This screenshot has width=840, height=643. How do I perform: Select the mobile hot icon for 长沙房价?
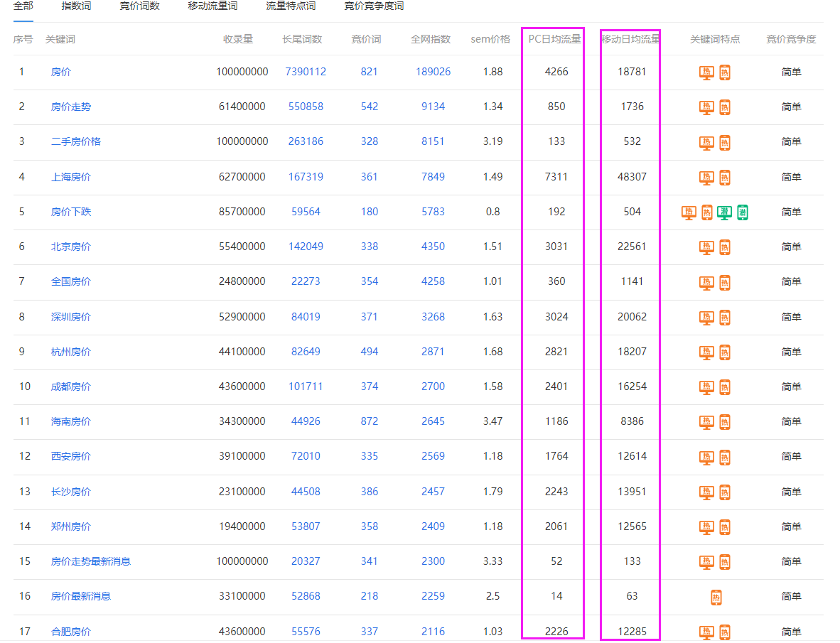pos(725,492)
